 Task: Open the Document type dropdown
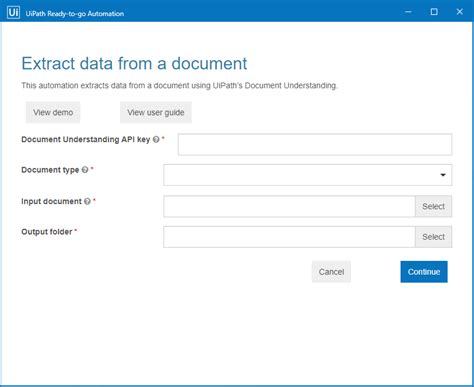[x=308, y=175]
